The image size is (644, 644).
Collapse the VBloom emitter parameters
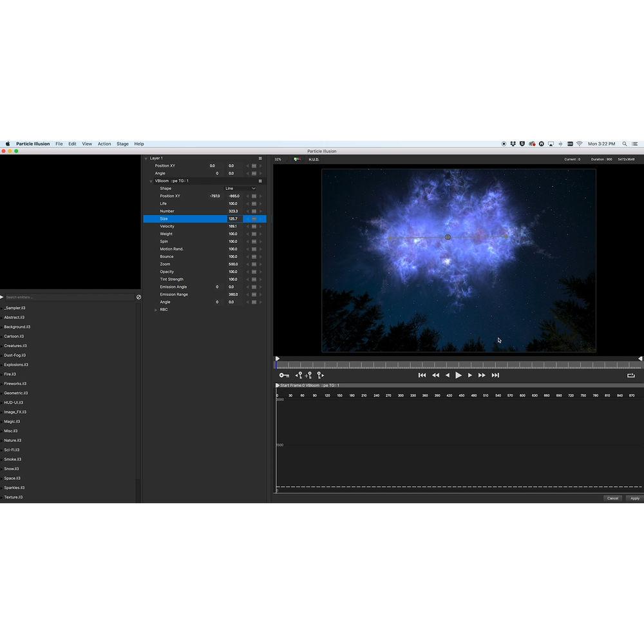(x=151, y=181)
